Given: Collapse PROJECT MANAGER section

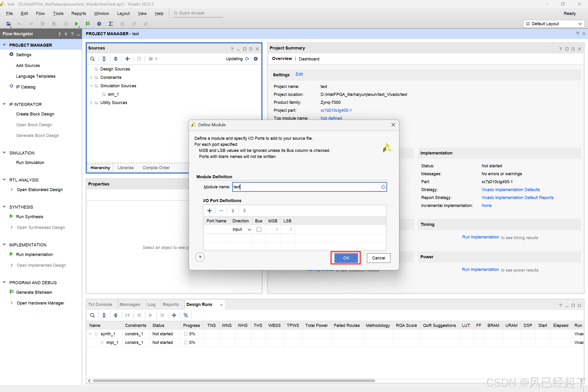Looking at the screenshot, I should pos(4,45).
